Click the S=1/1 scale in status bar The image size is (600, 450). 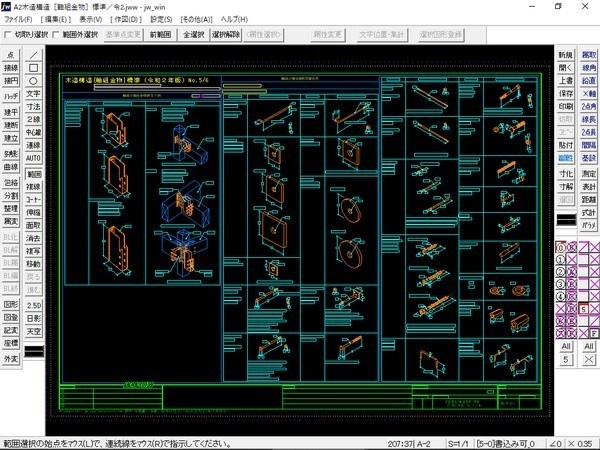click(x=458, y=444)
